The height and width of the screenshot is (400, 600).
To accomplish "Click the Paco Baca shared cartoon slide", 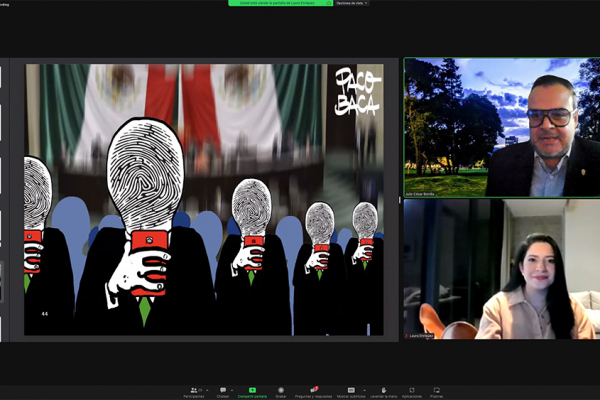I will point(204,199).
